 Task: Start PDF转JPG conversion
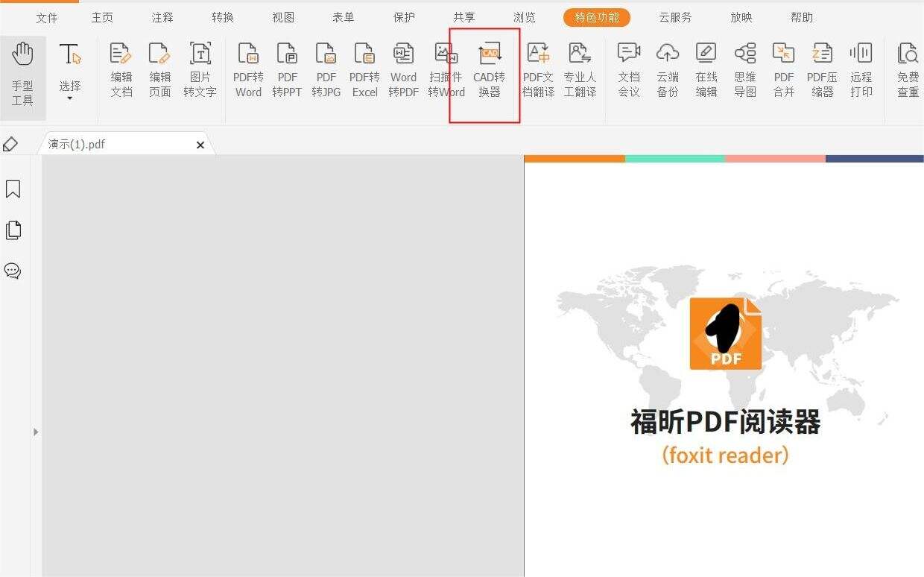(326, 71)
